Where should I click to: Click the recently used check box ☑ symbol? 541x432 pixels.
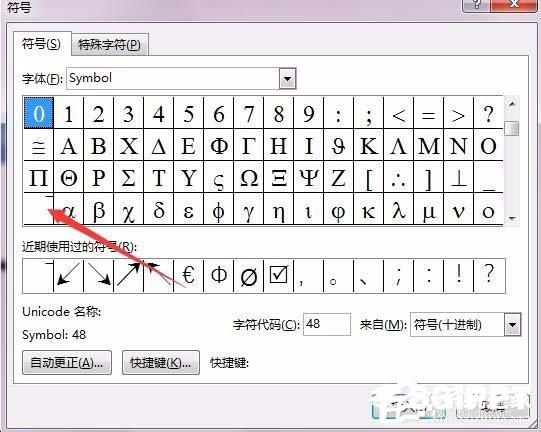[x=278, y=276]
